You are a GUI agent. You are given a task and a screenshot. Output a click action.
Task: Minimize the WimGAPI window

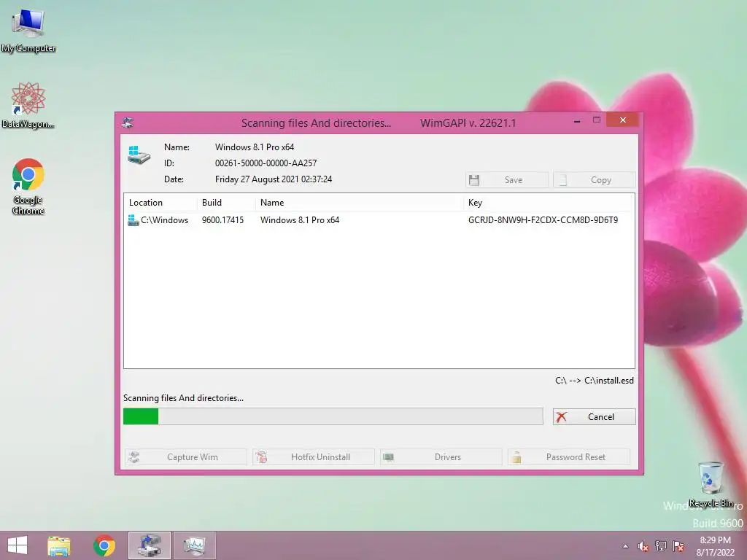pyautogui.click(x=577, y=120)
